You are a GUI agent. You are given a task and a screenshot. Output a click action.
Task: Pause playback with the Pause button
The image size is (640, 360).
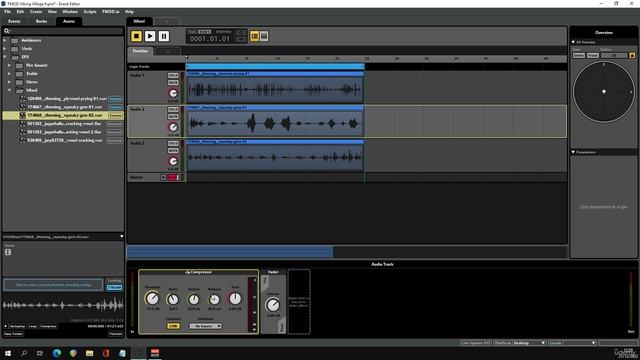(164, 36)
